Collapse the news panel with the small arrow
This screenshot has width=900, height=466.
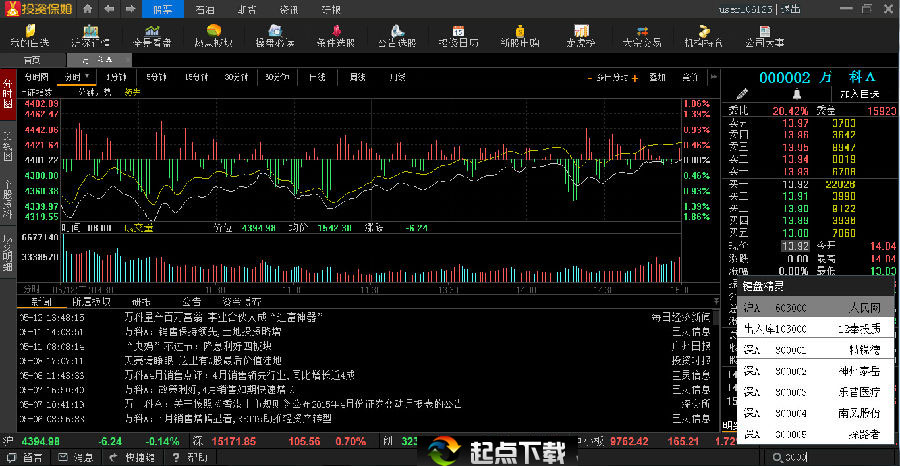pyautogui.click(x=715, y=301)
